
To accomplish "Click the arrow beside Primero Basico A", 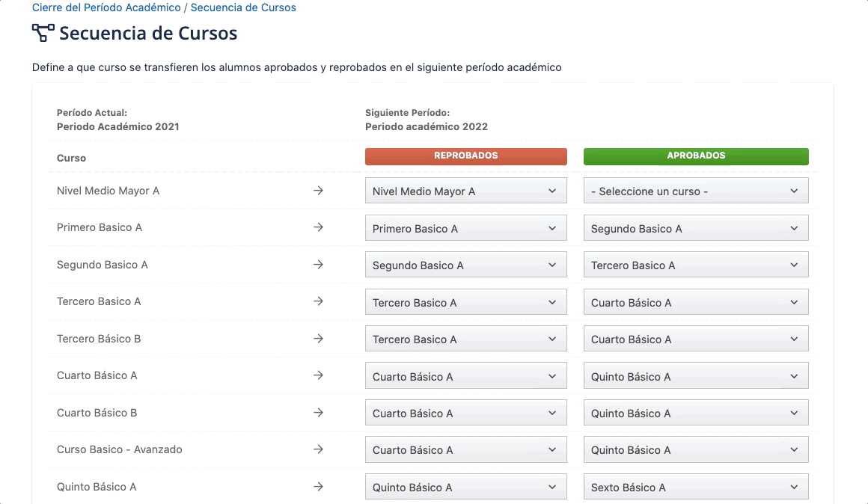I will 319,228.
